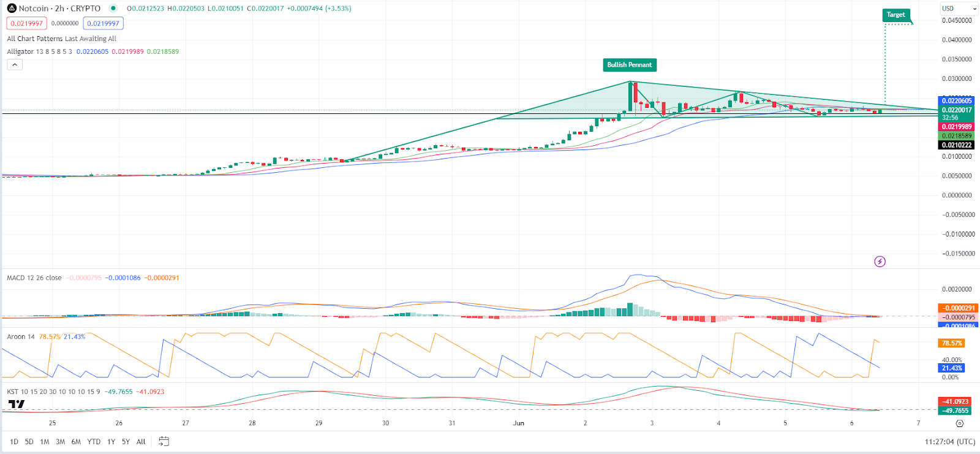Click the purple lightning flash icon

tap(880, 262)
